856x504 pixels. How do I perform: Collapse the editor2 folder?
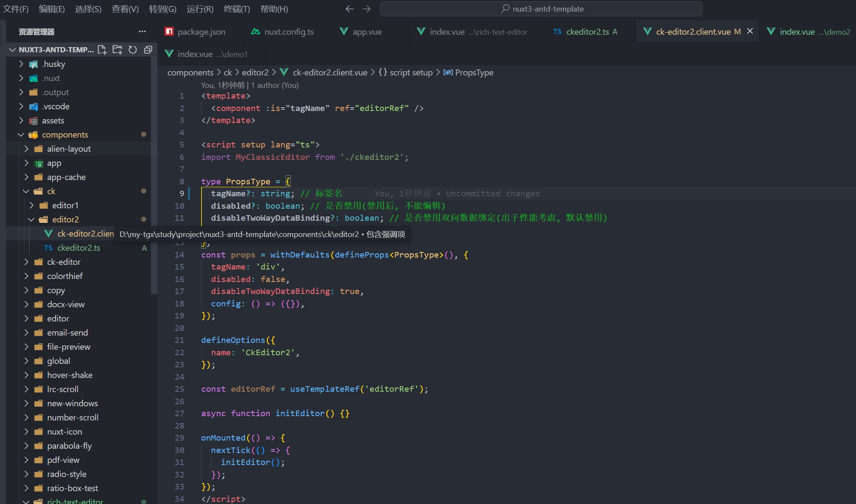[65, 219]
